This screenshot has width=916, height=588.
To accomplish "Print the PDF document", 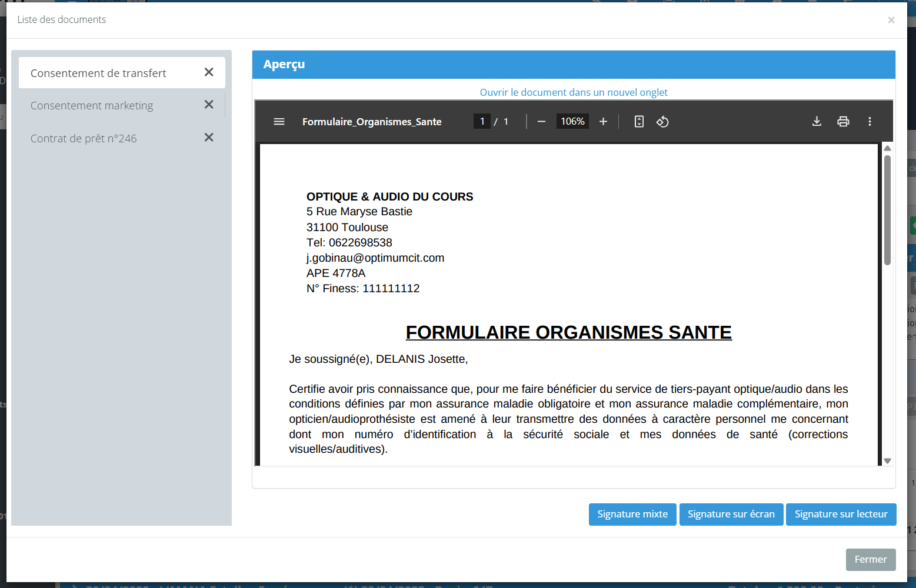I will tap(843, 121).
